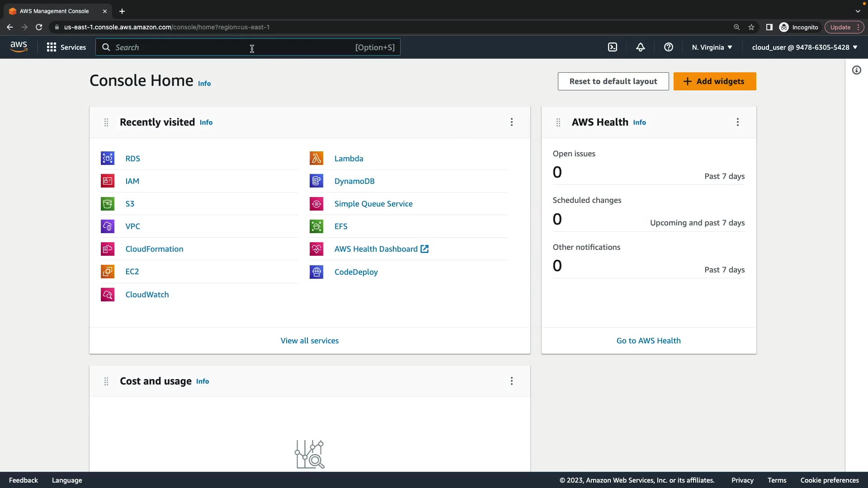
Task: Click the CloudWatch service icon
Action: click(x=108, y=295)
